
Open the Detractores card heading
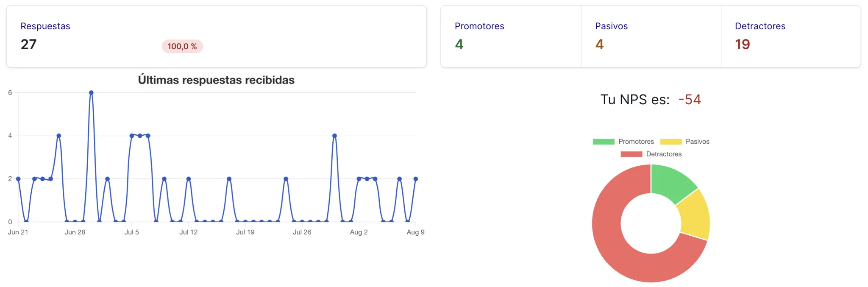click(760, 26)
